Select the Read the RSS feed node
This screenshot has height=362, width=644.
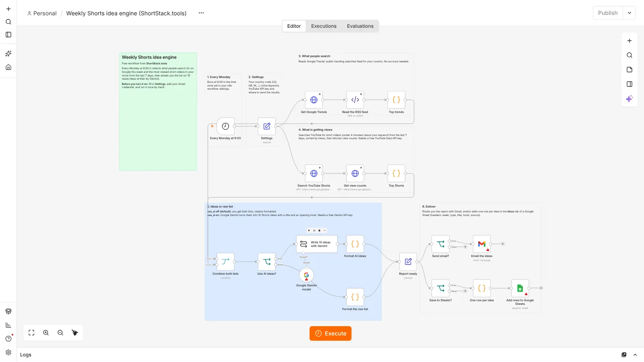[355, 100]
